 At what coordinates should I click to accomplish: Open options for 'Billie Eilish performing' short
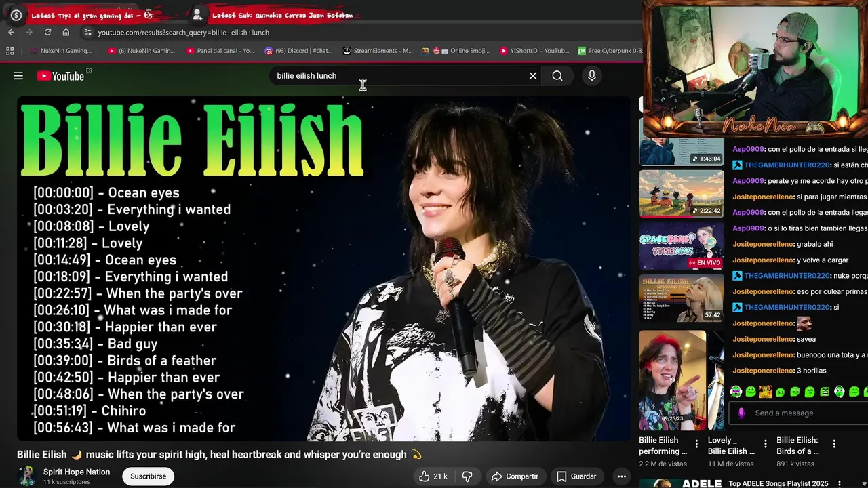(696, 445)
